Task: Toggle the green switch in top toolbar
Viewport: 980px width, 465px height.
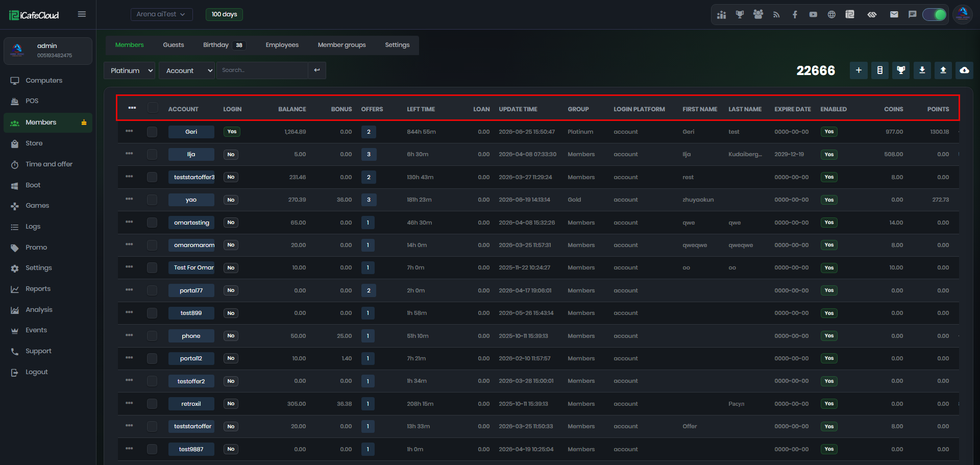Action: (x=935, y=15)
